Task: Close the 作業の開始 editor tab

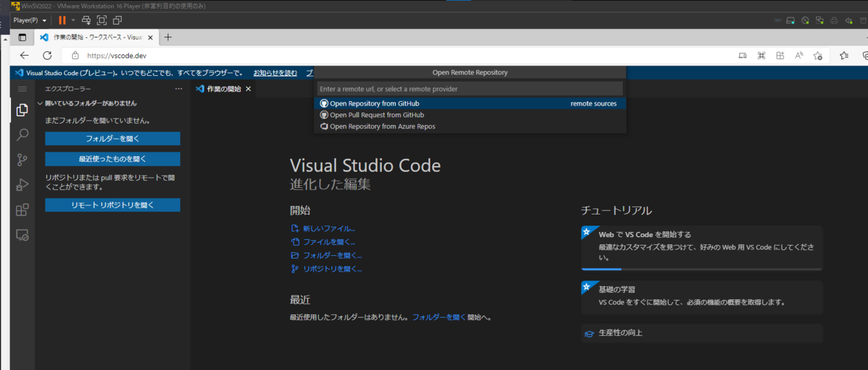Action: [x=248, y=89]
